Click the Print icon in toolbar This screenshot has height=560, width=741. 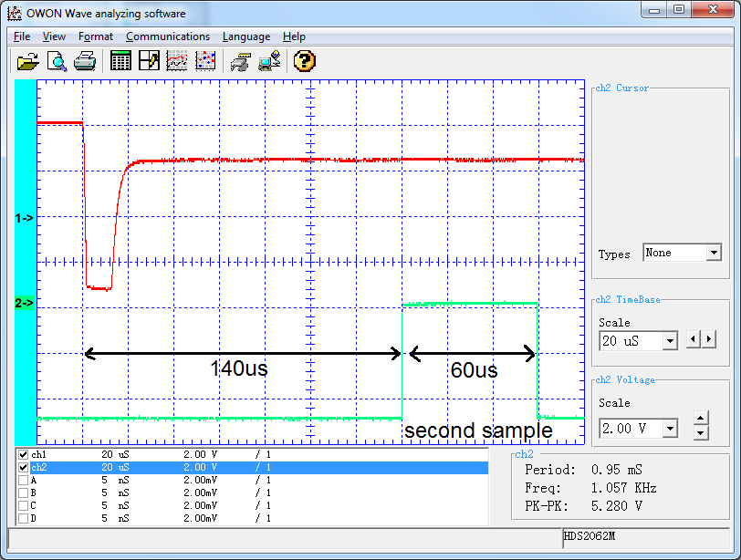85,61
